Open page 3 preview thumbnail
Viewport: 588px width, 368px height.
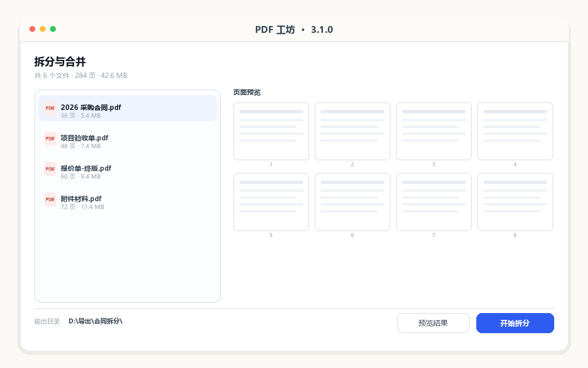(x=434, y=131)
